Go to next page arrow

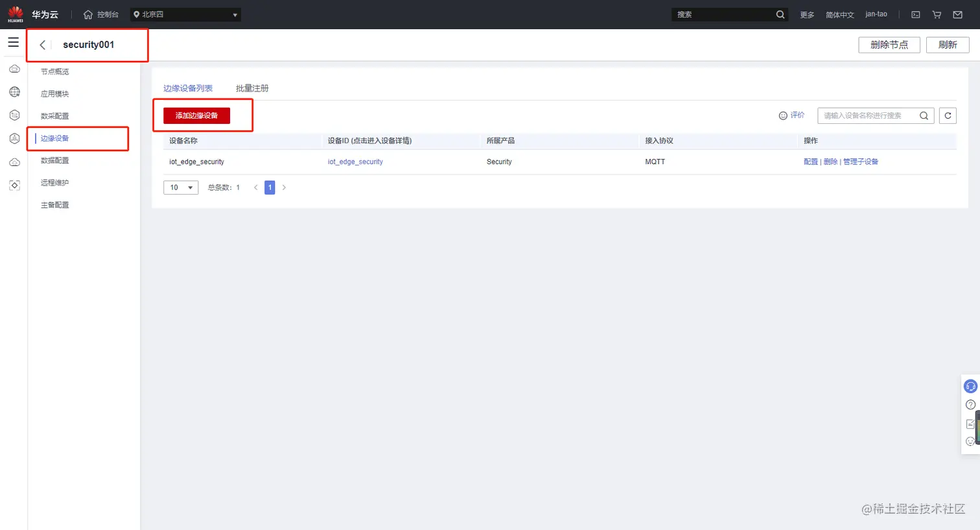pos(284,187)
